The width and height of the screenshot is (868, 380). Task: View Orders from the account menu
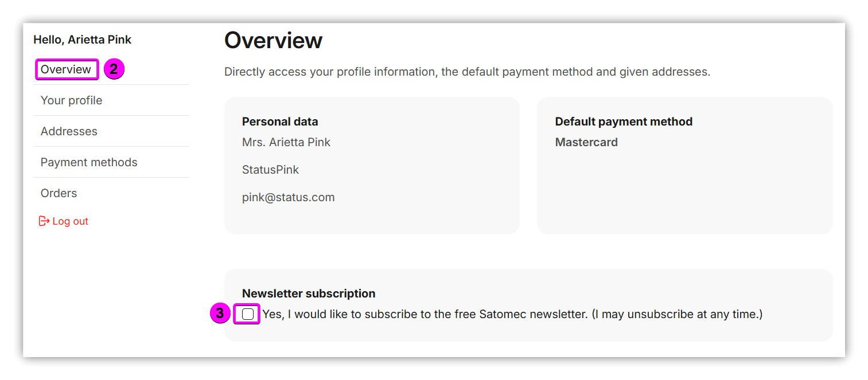pyautogui.click(x=59, y=193)
